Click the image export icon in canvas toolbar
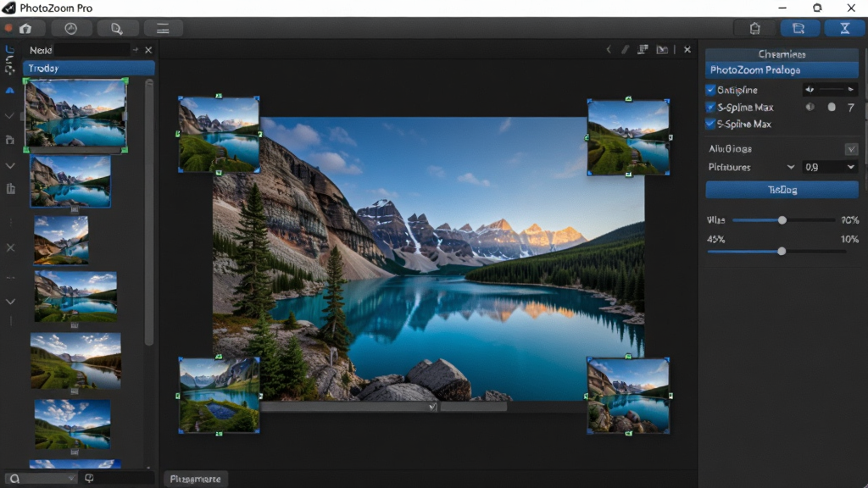 662,49
